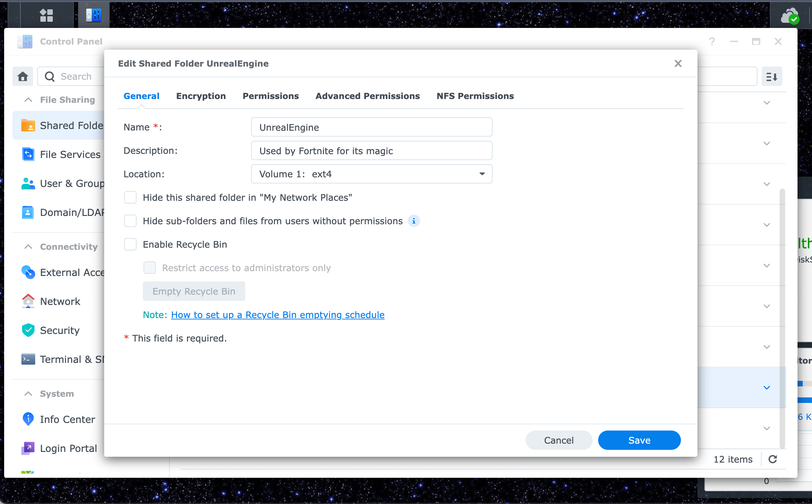Toggle Restrict access to administrators only
This screenshot has height=504, width=812.
pos(150,268)
